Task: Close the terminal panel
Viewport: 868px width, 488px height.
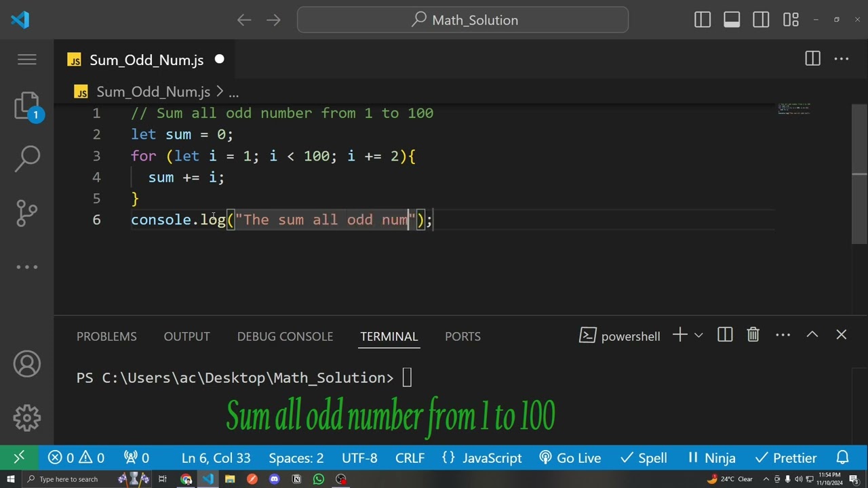Action: (x=842, y=335)
